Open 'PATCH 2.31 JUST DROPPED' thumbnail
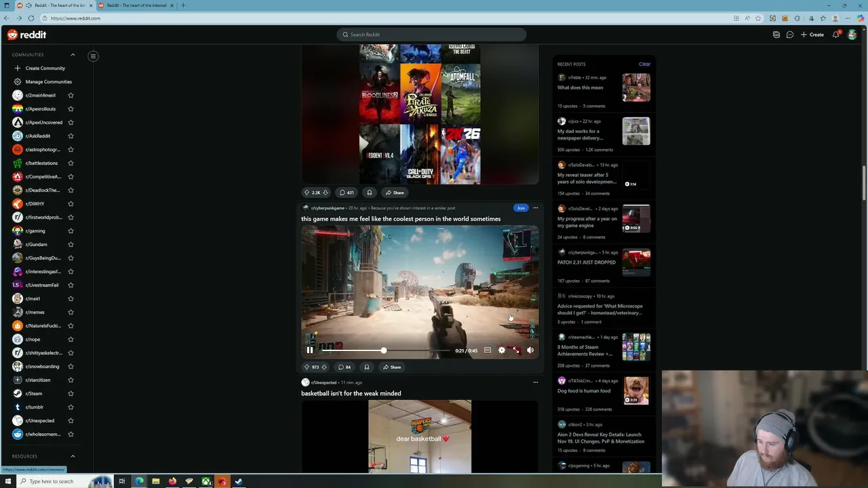The width and height of the screenshot is (868, 488). tap(636, 263)
